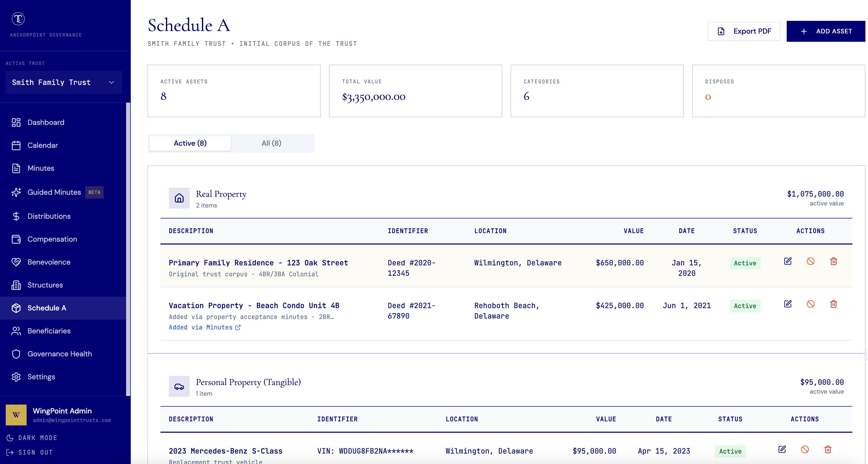Open Guided Minutes beta page
Viewport: 868px width, 464px height.
pos(63,192)
